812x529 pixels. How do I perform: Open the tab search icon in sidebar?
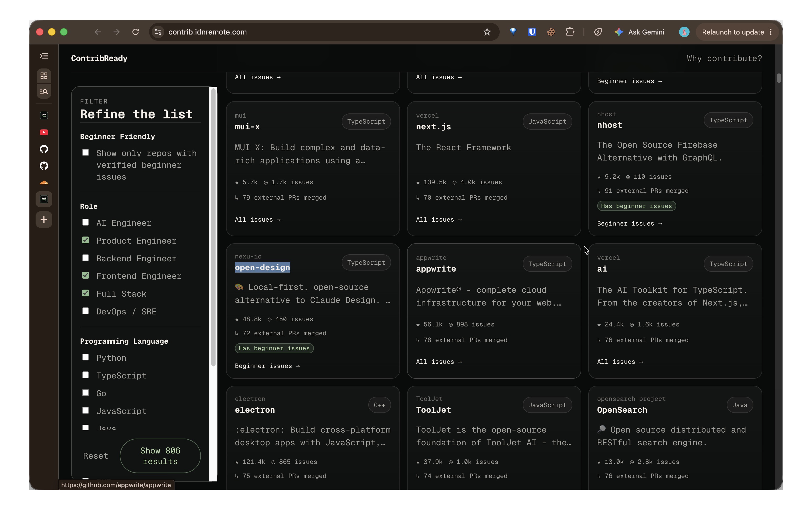[x=44, y=91]
